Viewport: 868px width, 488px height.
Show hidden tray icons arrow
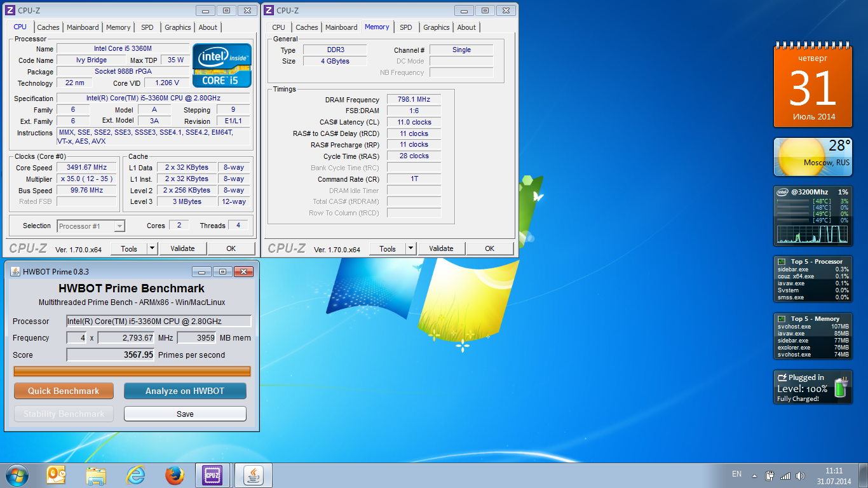coord(754,476)
